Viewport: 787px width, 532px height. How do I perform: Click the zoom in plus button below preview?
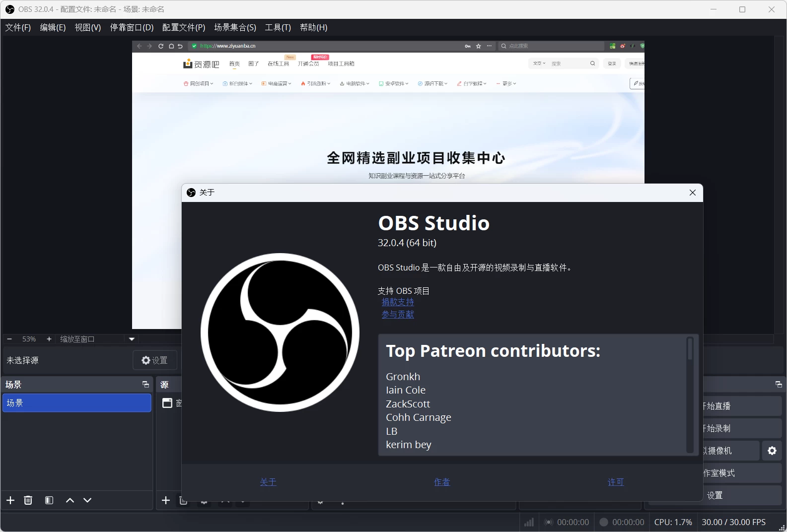point(49,339)
